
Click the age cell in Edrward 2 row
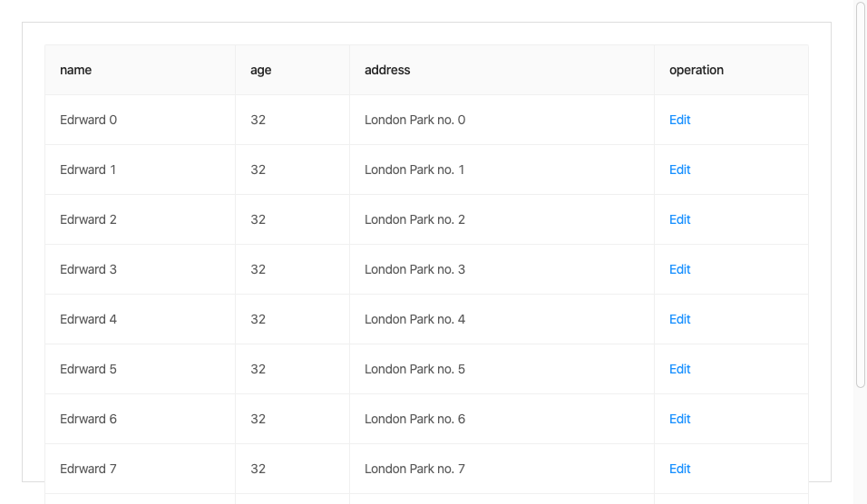pos(258,219)
